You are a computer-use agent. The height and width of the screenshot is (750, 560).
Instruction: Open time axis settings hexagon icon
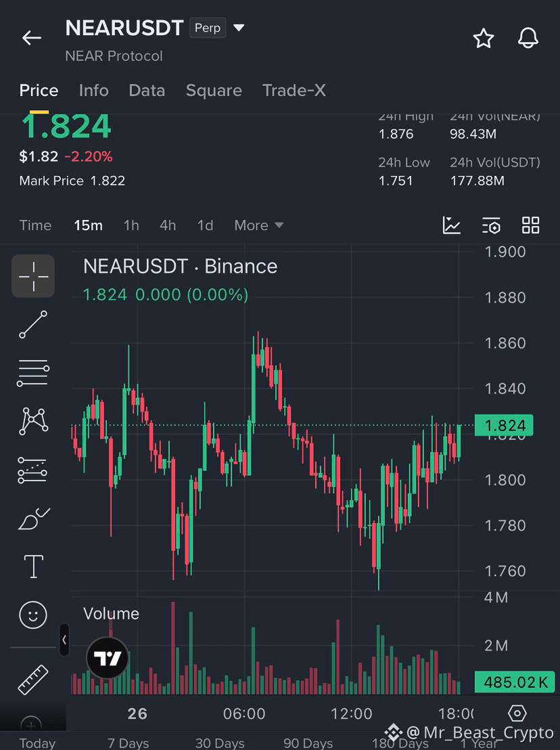click(517, 713)
